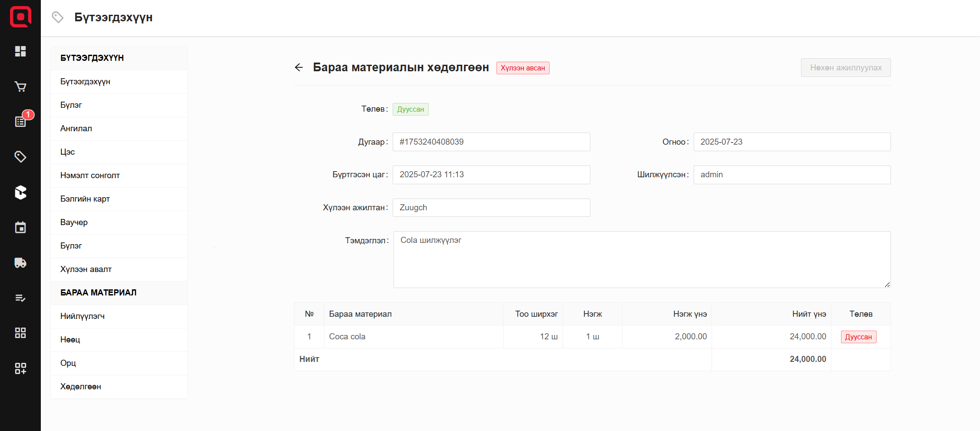Open the Ваучер menu item
Viewport: 980px width, 431px height.
pyautogui.click(x=74, y=222)
